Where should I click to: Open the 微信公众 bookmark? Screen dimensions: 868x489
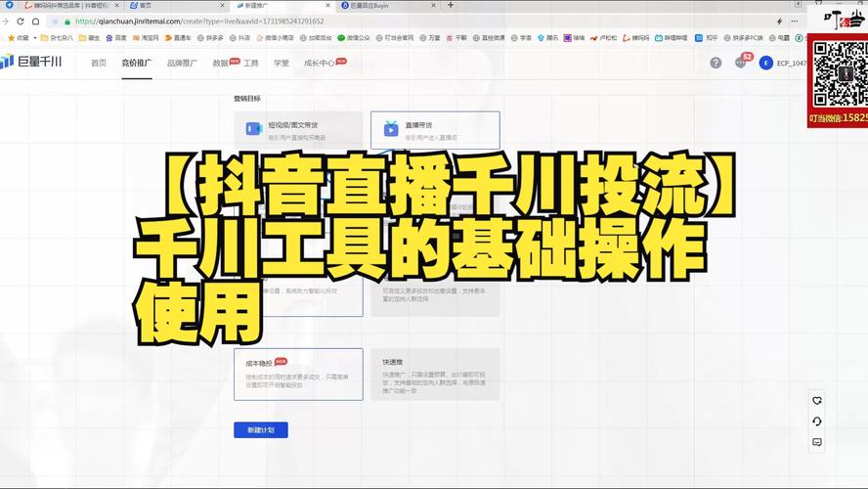(354, 38)
